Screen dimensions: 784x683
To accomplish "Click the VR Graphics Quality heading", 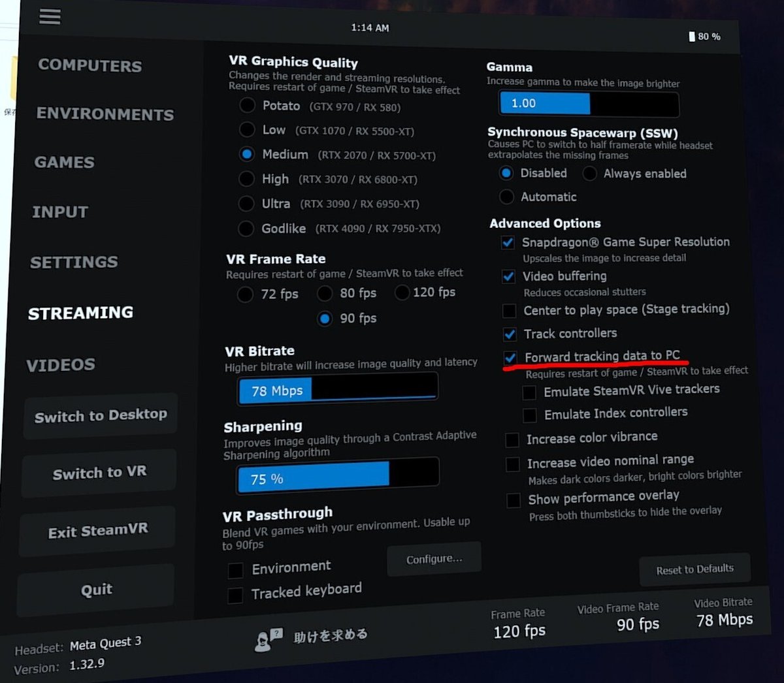I will tap(293, 62).
